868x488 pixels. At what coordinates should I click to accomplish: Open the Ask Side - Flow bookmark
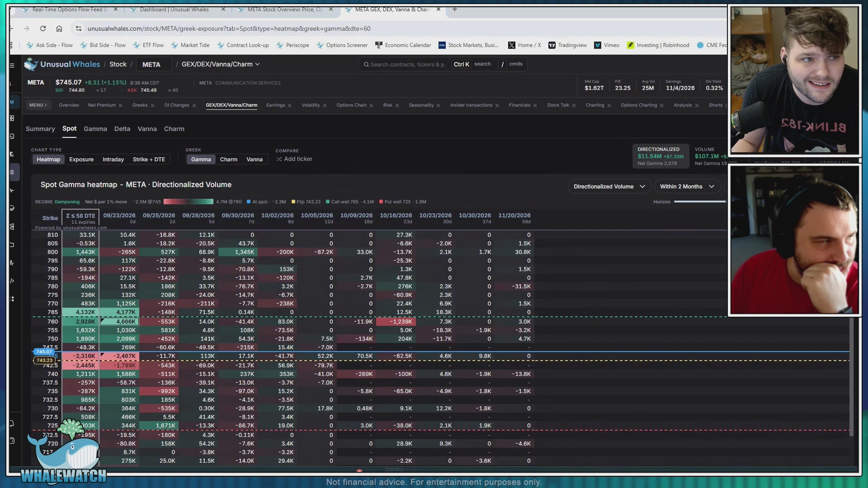[49, 45]
